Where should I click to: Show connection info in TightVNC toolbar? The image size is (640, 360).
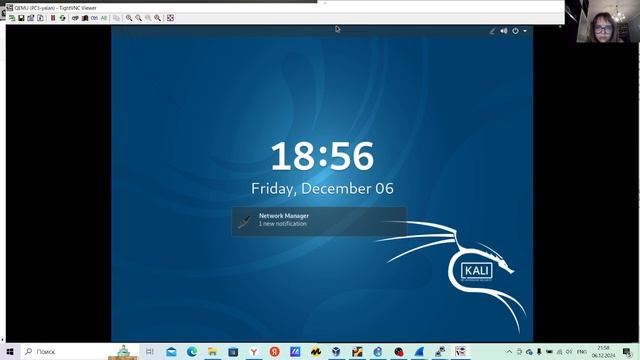coord(40,18)
